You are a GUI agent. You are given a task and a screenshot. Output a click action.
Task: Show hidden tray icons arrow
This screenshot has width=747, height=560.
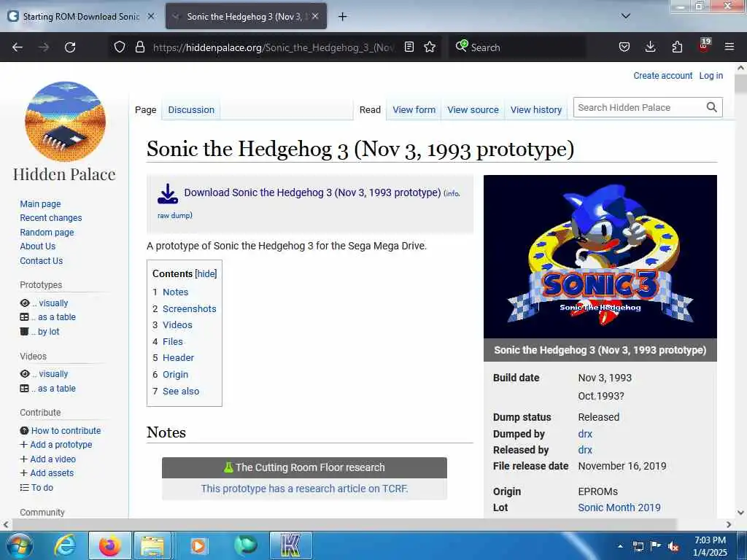(x=620, y=546)
